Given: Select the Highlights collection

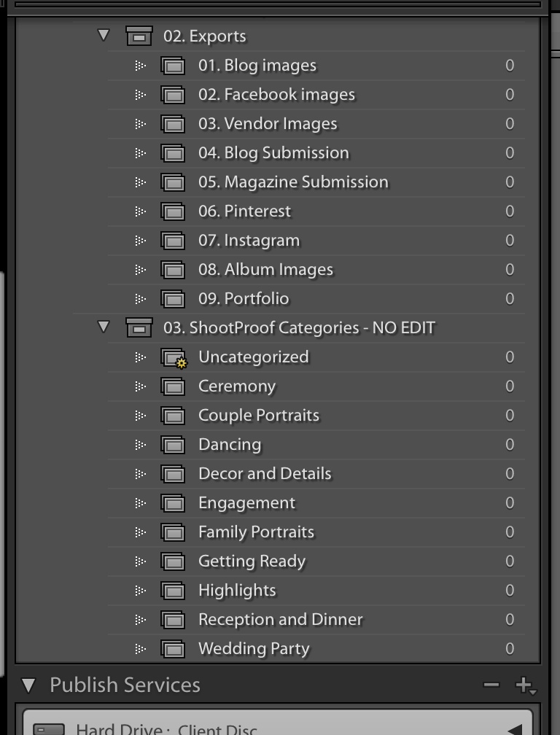Looking at the screenshot, I should tap(316, 591).
